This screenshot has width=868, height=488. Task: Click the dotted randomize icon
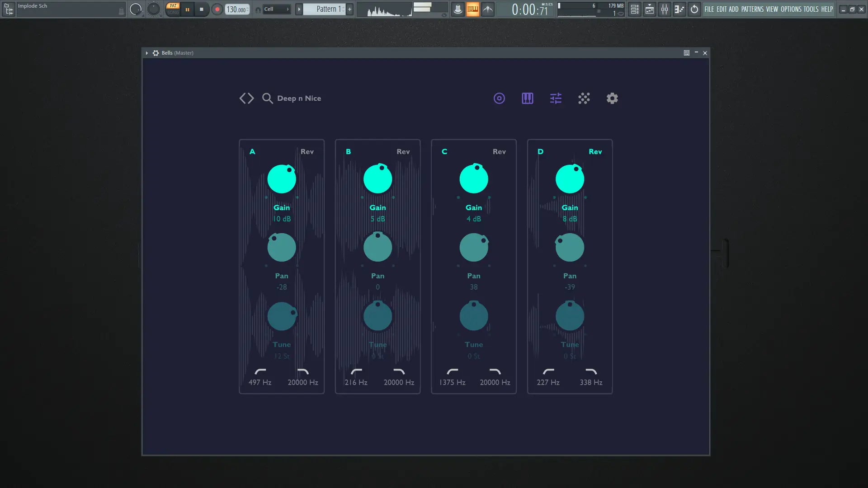coord(584,98)
